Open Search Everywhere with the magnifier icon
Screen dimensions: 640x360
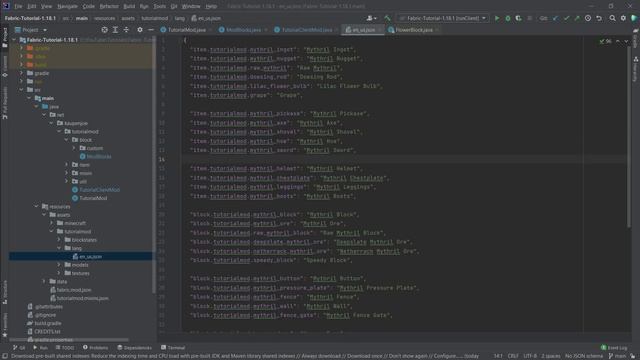click(x=612, y=18)
